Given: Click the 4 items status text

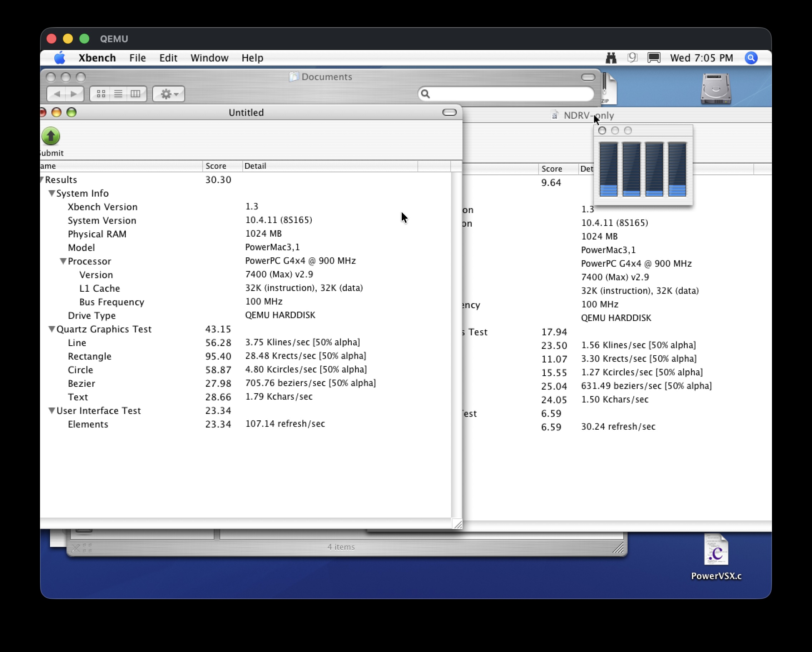Looking at the screenshot, I should 341,547.
